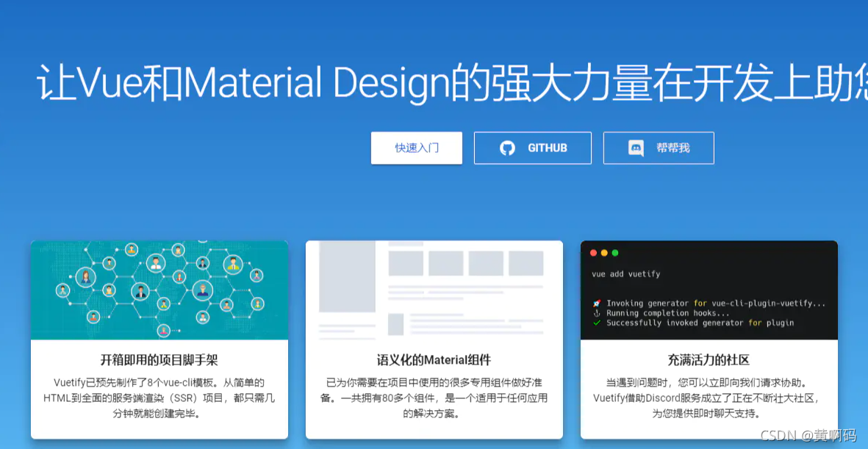Image resolution: width=868 pixels, height=449 pixels.
Task: Click the hero headline 让Vue和Material Design
Action: click(x=451, y=83)
